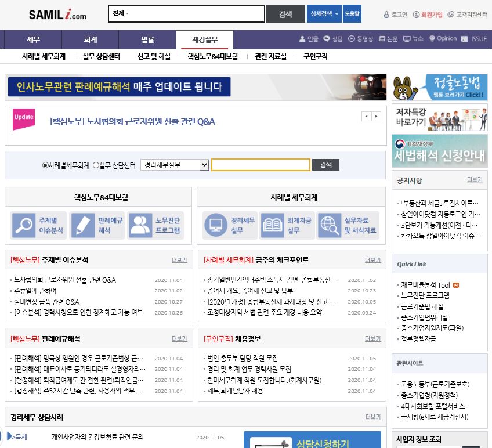Viewport: 492px width, 448px height.
Task: Click 더보기 for 금주의 체크포인트
Action: [372, 260]
